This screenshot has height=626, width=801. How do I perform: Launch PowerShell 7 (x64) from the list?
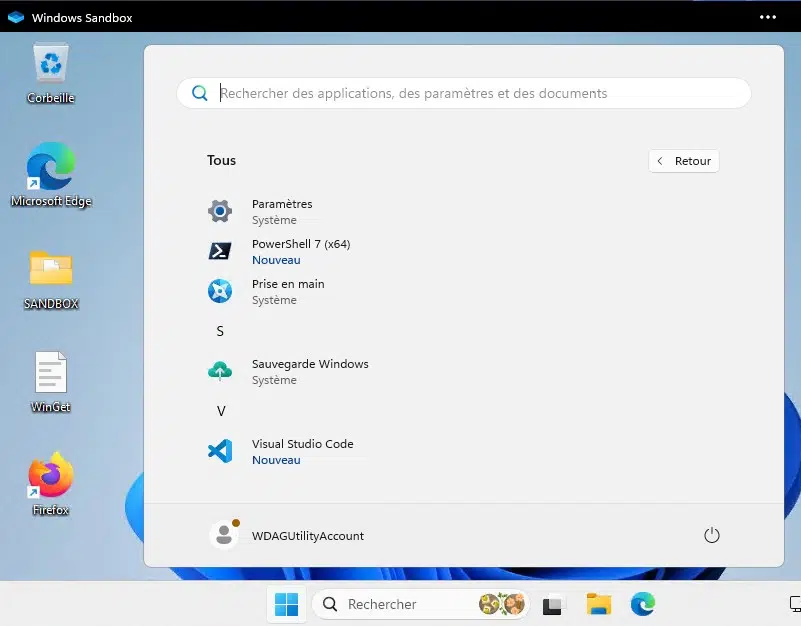(x=300, y=251)
